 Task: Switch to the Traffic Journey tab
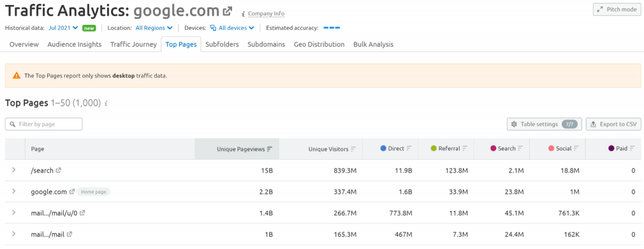pos(133,45)
